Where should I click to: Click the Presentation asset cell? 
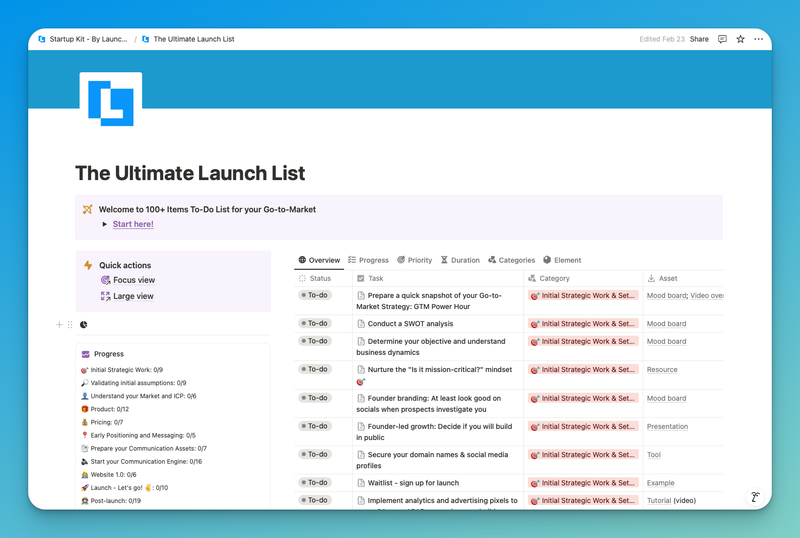point(667,427)
